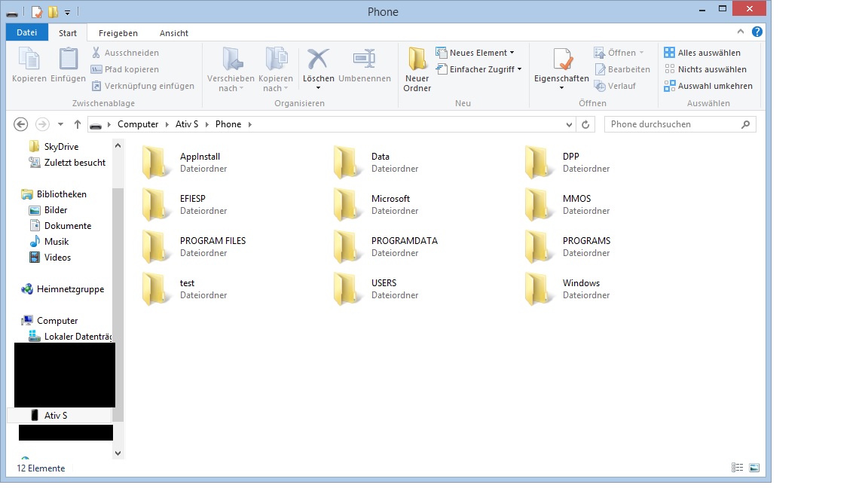868x488 pixels.
Task: Click Verlauf history button
Action: (x=615, y=86)
